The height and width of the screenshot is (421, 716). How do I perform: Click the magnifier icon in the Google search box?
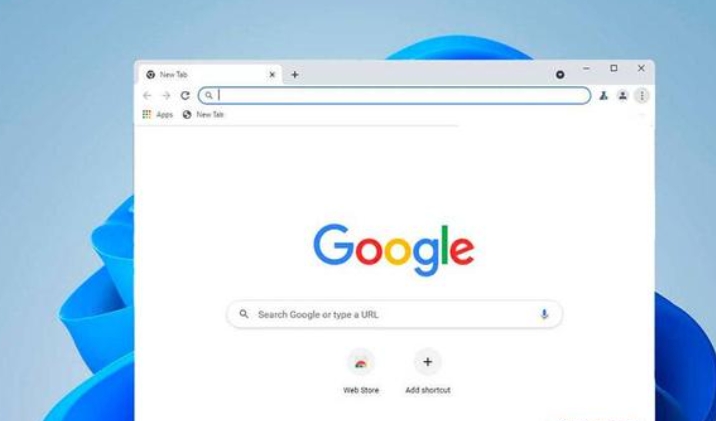[244, 314]
